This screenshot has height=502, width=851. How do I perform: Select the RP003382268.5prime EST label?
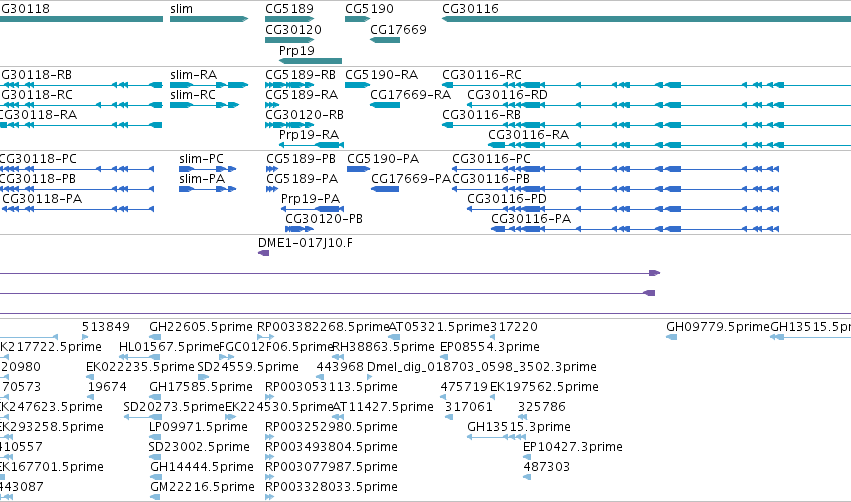tap(323, 327)
